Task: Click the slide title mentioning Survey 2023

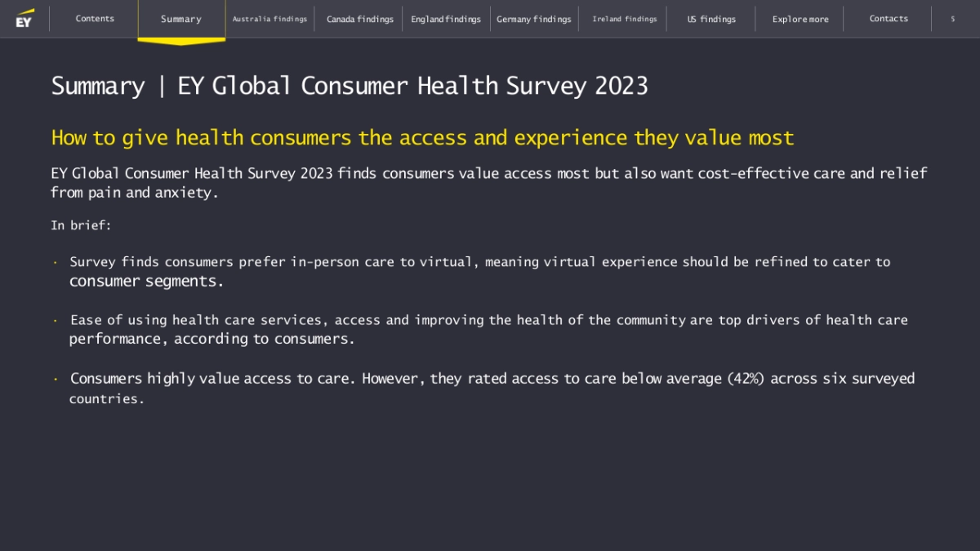Action: tap(350, 86)
